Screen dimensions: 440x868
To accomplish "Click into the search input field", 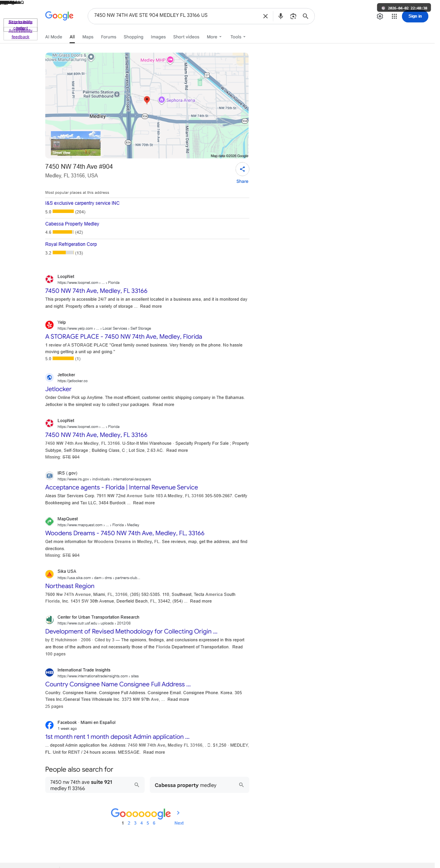I will pos(176,15).
